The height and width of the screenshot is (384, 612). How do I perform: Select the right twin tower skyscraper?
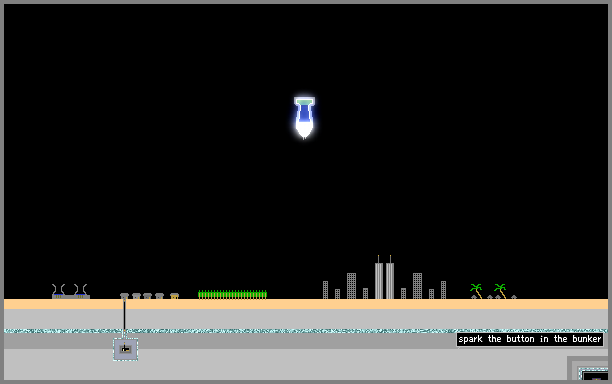[390, 278]
